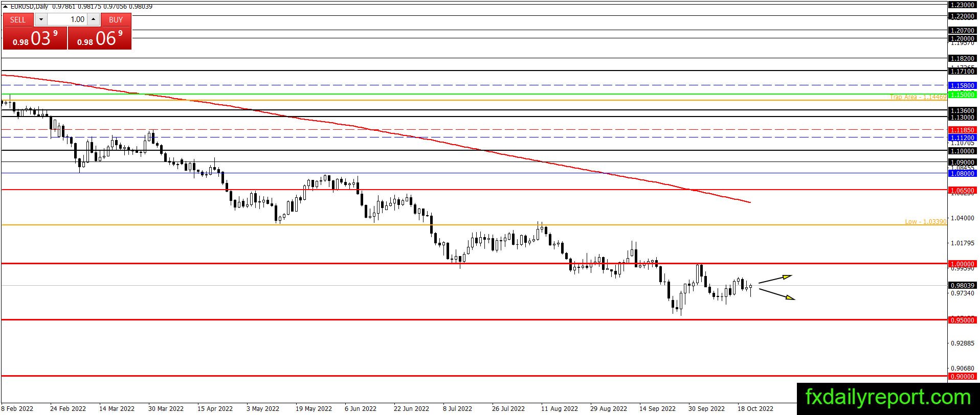Image resolution: width=980 pixels, height=415 pixels.
Task: Click the 1.00 volume input field
Action: point(67,19)
